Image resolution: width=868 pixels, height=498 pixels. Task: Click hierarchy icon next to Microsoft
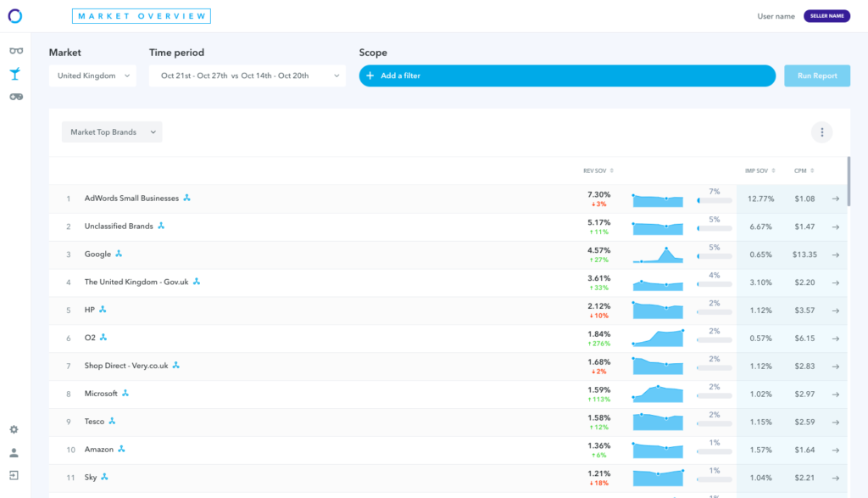point(125,393)
